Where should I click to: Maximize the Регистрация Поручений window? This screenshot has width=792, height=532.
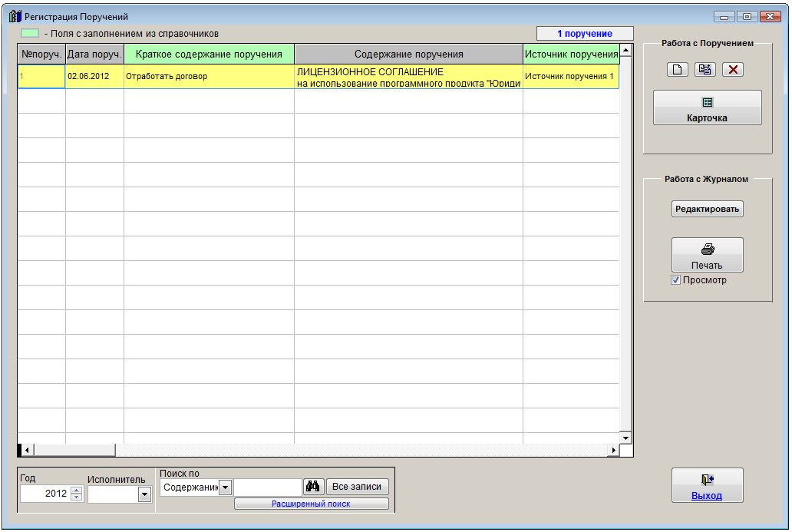click(747, 17)
